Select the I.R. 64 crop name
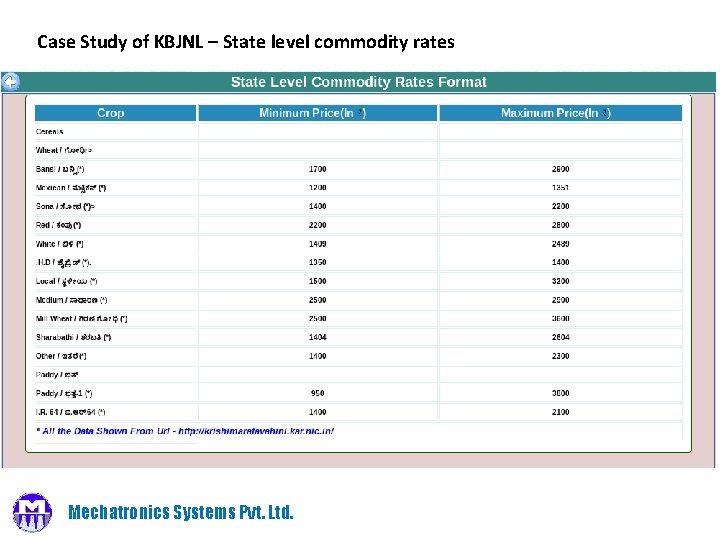The image size is (720, 540). click(x=70, y=412)
